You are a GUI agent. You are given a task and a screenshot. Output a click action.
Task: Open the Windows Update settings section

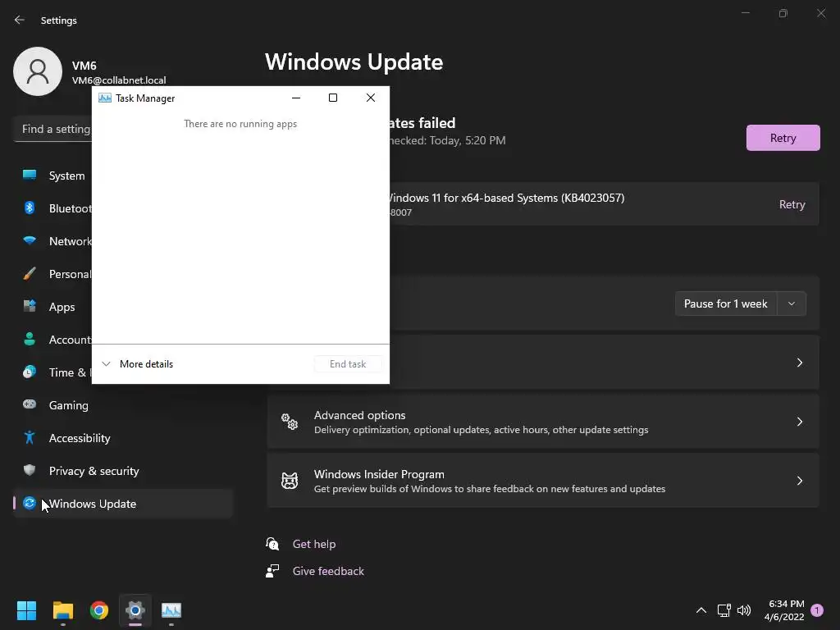[x=123, y=504]
